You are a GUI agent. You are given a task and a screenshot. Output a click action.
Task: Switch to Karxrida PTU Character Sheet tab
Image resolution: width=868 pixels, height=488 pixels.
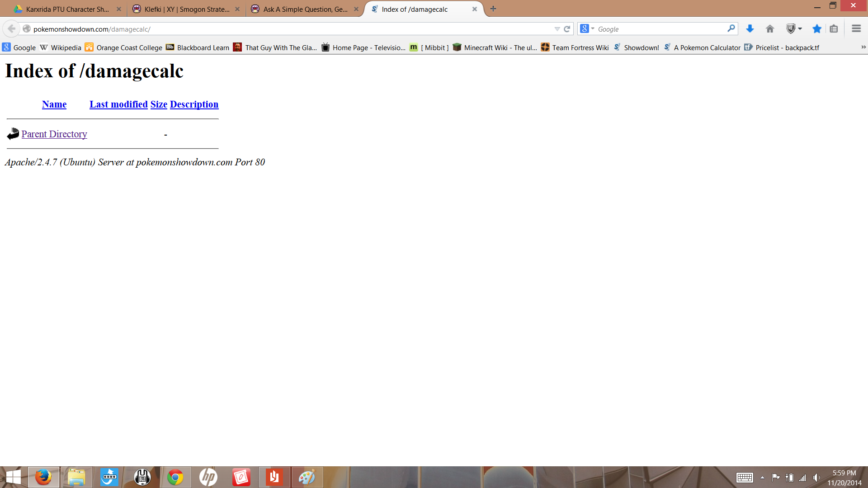pyautogui.click(x=67, y=9)
